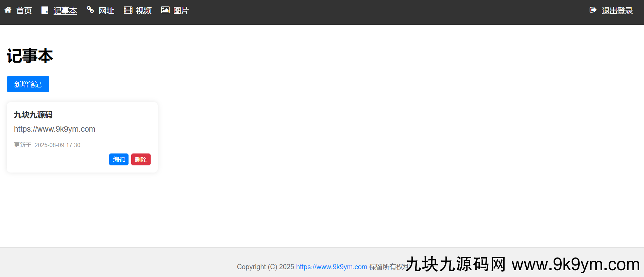The image size is (644, 277).
Task: Edit the 九块九源码 note with 编辑
Action: tap(119, 160)
